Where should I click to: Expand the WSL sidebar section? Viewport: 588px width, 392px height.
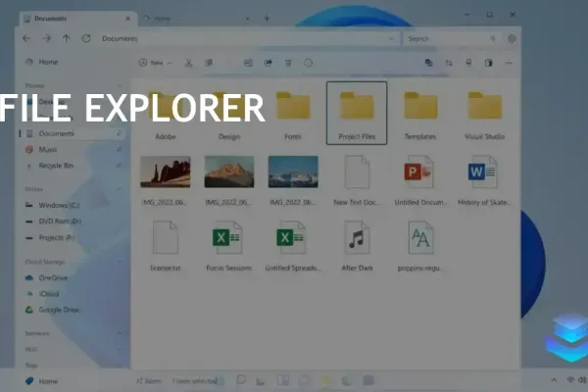[120, 349]
